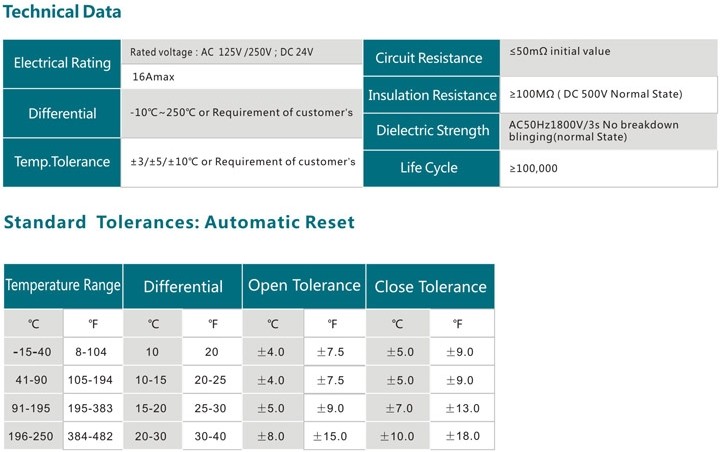Viewport: 724px width, 452px height.
Task: Click the Life Cycle label cell
Action: [x=429, y=167]
